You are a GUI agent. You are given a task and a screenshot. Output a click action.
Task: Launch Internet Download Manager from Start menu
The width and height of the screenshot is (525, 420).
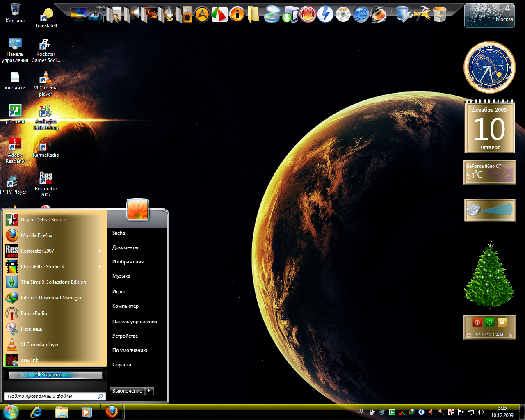[55, 298]
